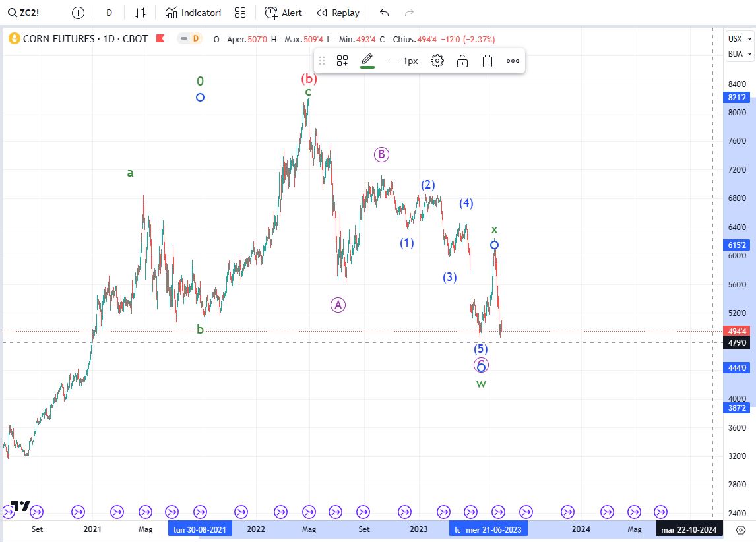Click TradingView logo watermark
This screenshot has height=542, width=756.
pyautogui.click(x=20, y=506)
